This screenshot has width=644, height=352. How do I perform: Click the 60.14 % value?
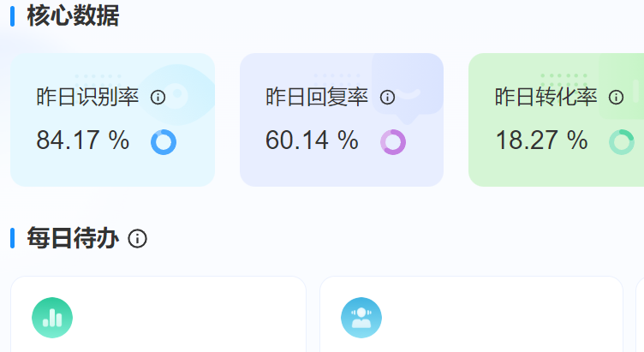point(312,140)
